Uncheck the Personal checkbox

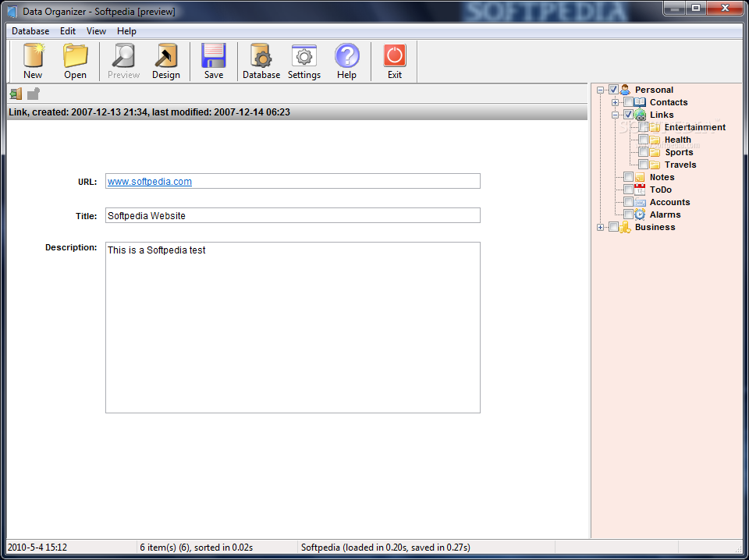click(614, 90)
